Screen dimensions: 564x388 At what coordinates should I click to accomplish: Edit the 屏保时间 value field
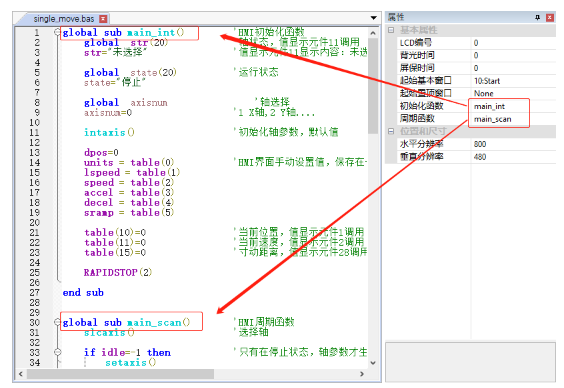513,68
